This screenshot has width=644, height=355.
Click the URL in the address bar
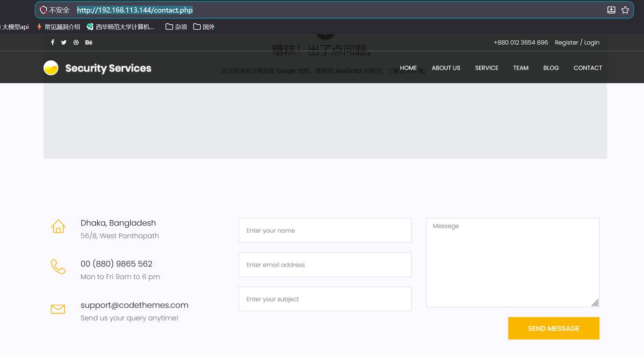(135, 10)
